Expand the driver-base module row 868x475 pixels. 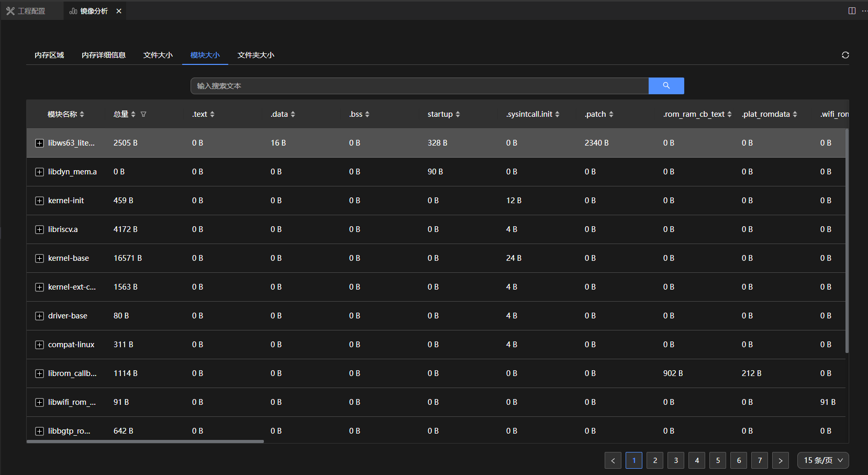(39, 316)
